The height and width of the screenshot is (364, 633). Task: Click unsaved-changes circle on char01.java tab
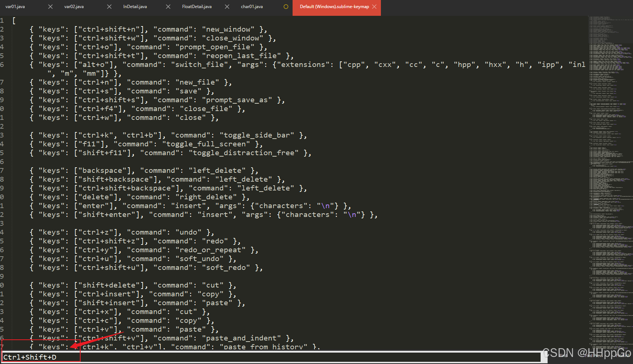(x=286, y=7)
